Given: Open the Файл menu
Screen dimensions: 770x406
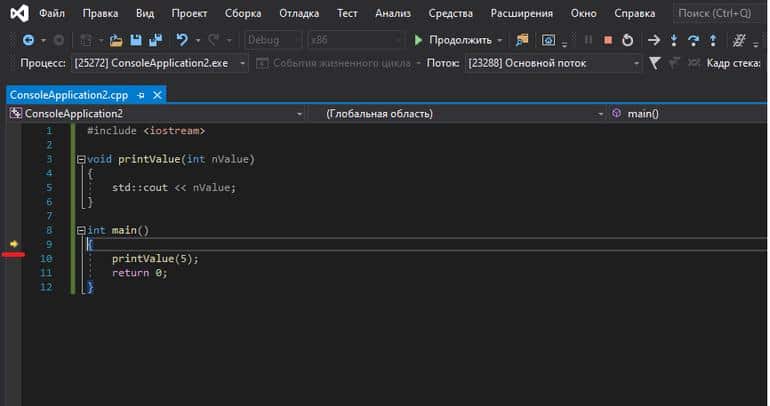Looking at the screenshot, I should [x=52, y=13].
